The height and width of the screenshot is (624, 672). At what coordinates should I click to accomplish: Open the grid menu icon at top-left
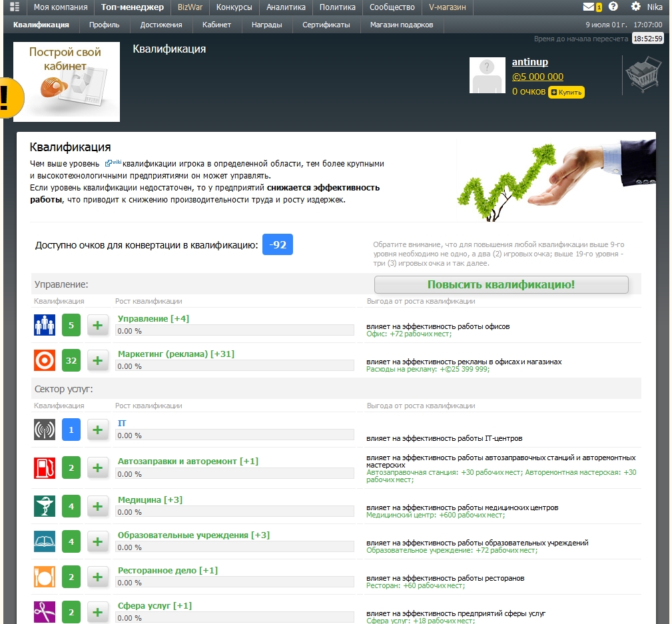14,7
